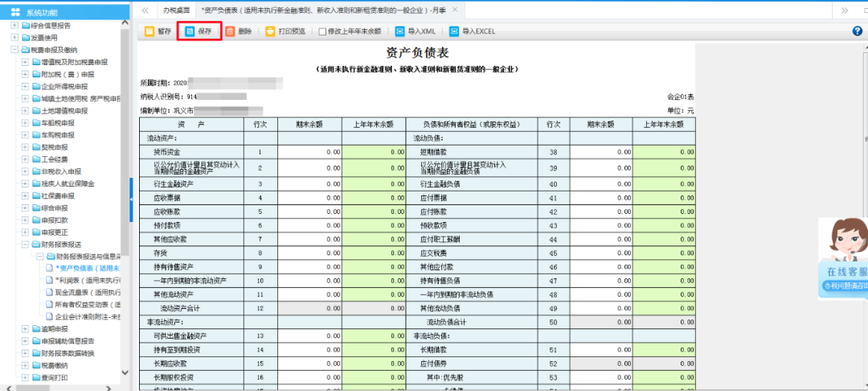
Task: Collapse 财务报表报送 node
Action: pos(25,245)
